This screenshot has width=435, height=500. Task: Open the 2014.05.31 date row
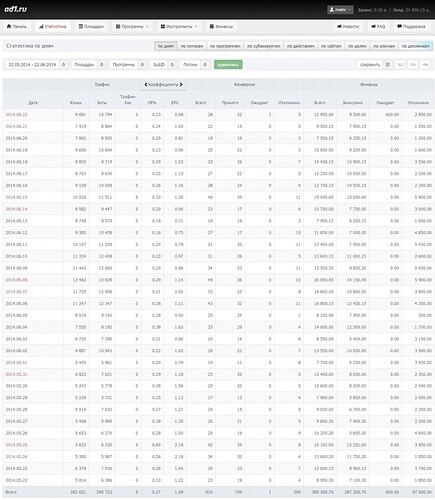coord(16,374)
